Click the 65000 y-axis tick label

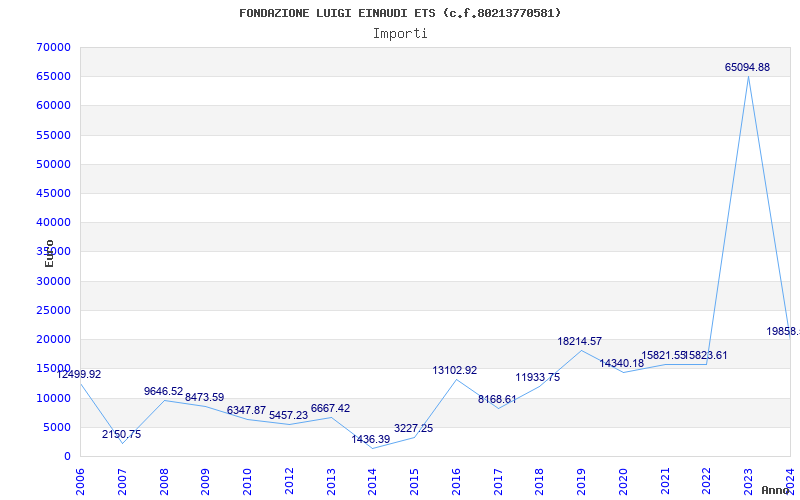click(54, 77)
